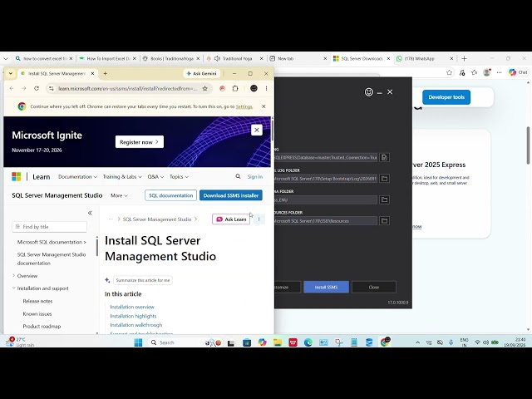Switch to the WhatsApp tab in Edge

[x=421, y=59]
